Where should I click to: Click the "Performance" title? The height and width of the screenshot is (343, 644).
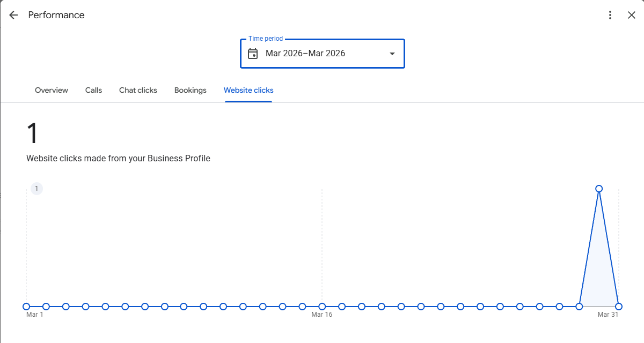[x=56, y=15]
